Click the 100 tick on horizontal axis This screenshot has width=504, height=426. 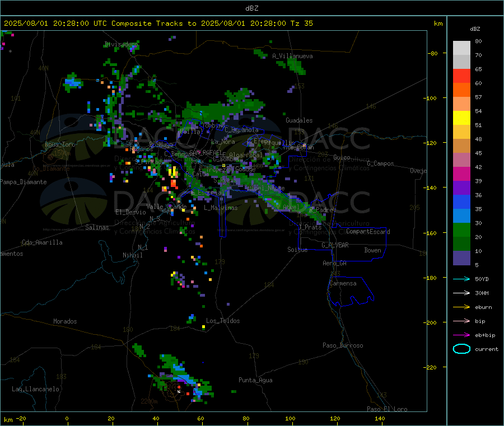[290, 418]
